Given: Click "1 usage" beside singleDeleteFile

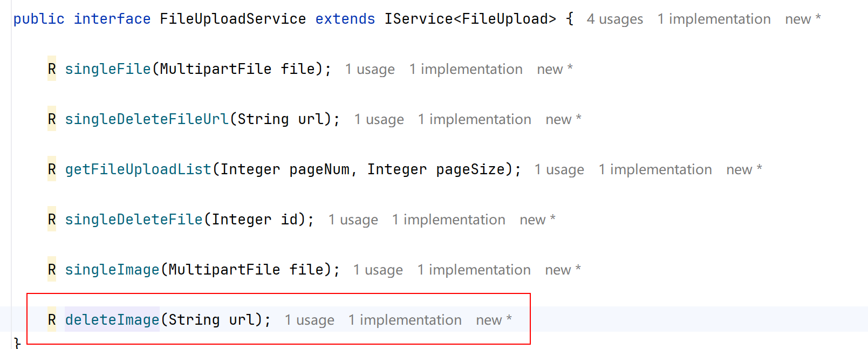Looking at the screenshot, I should (353, 220).
